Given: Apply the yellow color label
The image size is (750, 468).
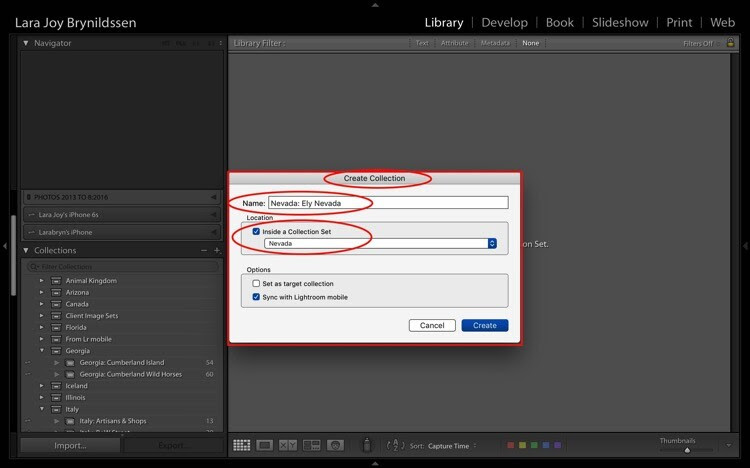Looking at the screenshot, I should point(522,446).
